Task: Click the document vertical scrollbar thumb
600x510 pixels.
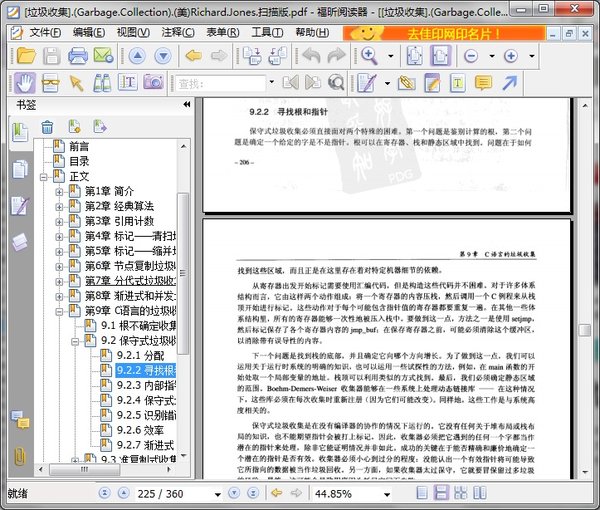Action: click(x=585, y=330)
